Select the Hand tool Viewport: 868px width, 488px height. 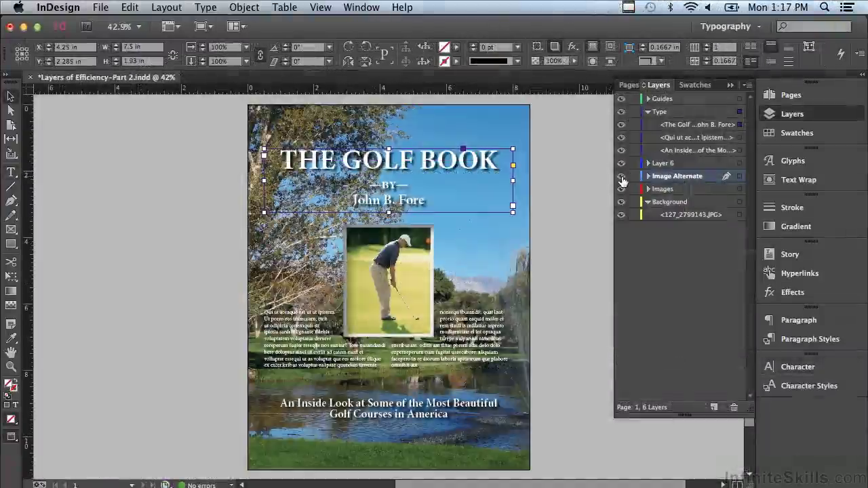click(x=11, y=352)
